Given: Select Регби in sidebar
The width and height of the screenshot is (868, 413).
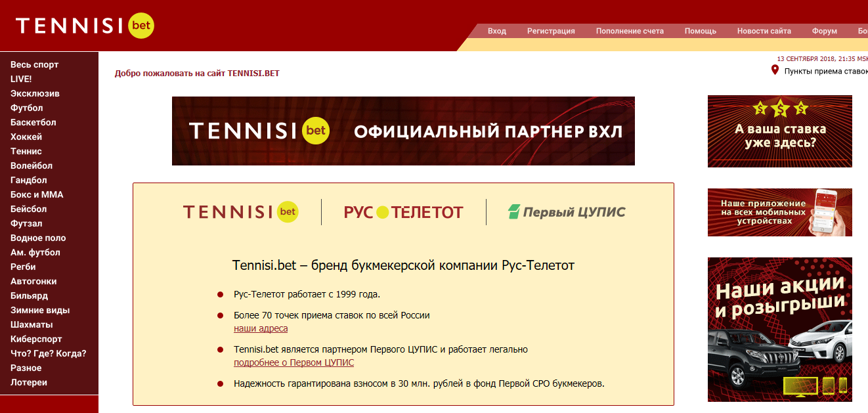Looking at the screenshot, I should pyautogui.click(x=23, y=267).
